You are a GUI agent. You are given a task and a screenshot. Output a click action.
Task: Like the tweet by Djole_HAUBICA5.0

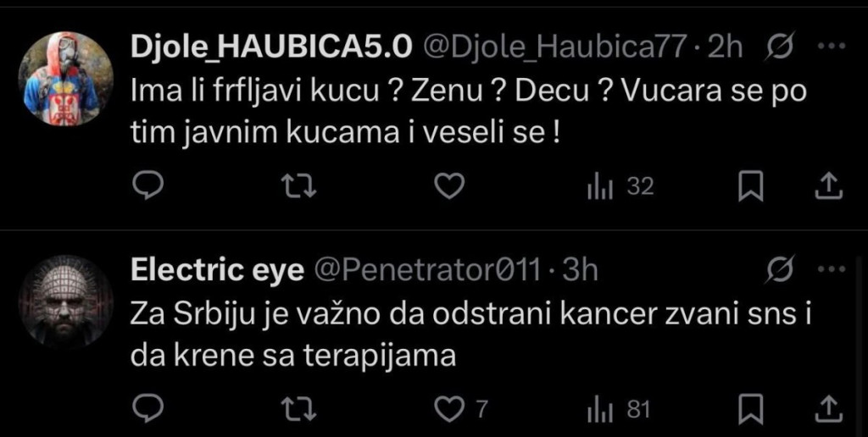coord(449,186)
